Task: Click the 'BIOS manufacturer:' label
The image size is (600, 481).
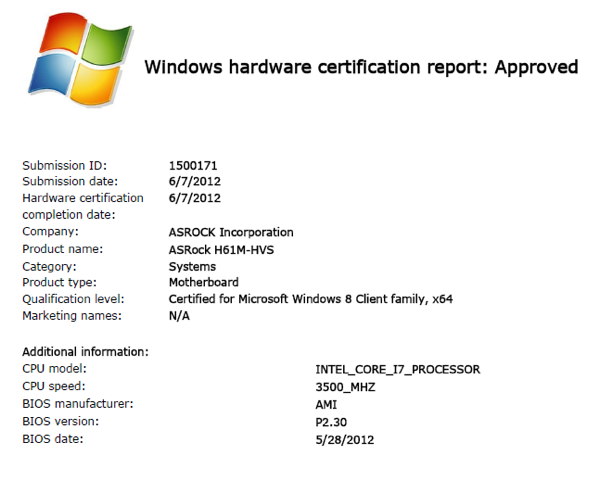Action: (78, 404)
